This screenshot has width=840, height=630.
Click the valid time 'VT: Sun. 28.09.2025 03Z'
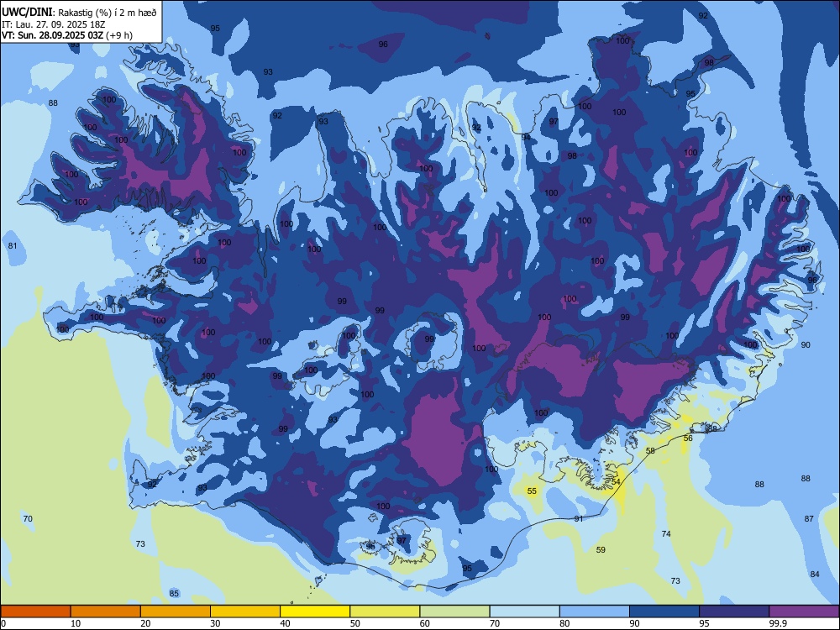point(52,35)
